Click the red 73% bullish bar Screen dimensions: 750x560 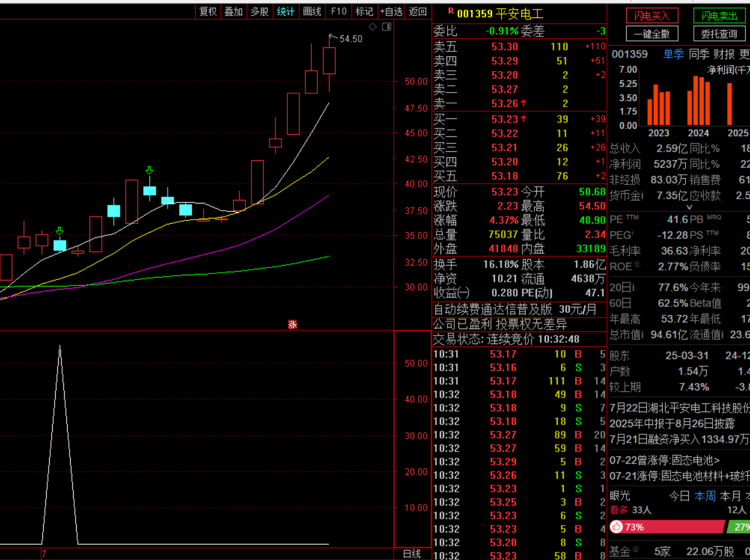(x=667, y=527)
